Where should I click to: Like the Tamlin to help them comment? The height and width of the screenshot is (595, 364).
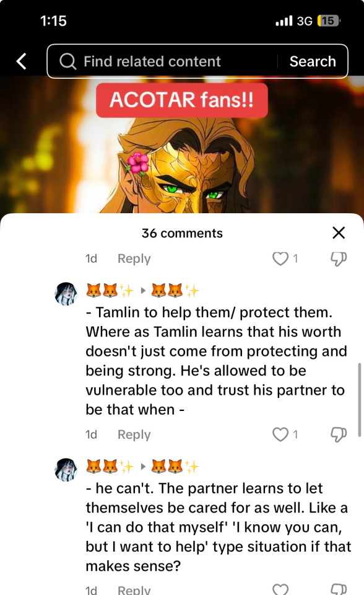point(280,434)
